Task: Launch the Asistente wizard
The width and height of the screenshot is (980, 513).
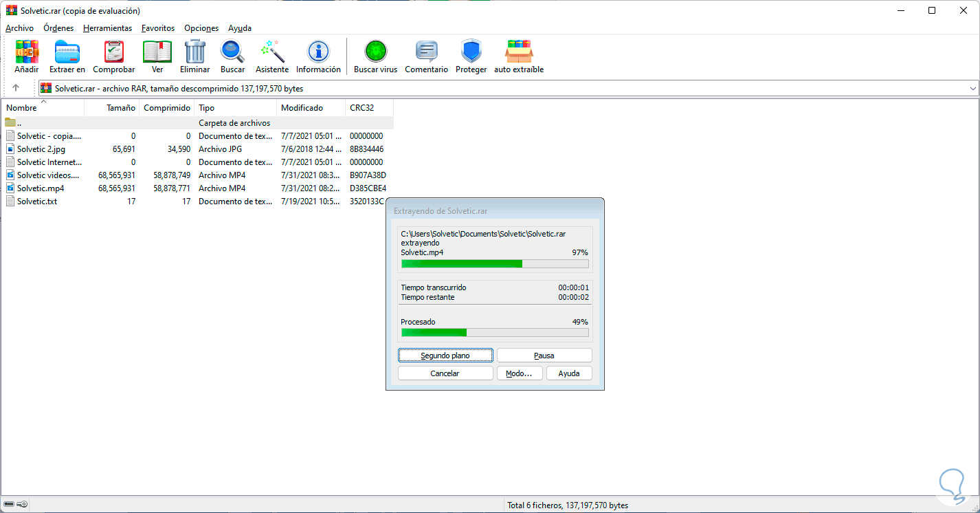Action: tap(272, 52)
